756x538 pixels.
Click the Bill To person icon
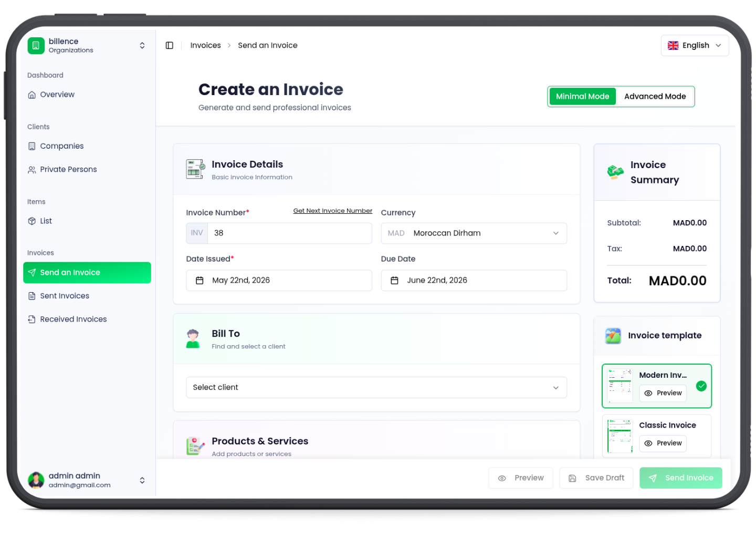pos(193,339)
